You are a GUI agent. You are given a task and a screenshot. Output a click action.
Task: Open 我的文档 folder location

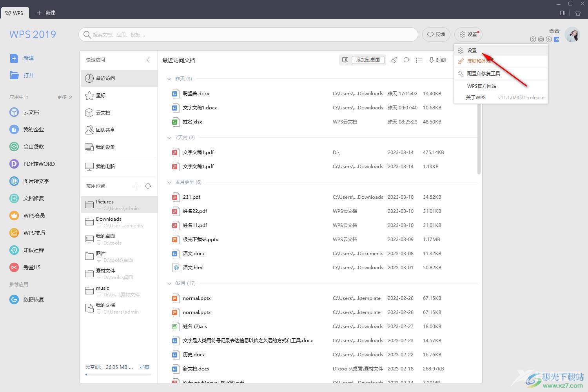coord(119,308)
